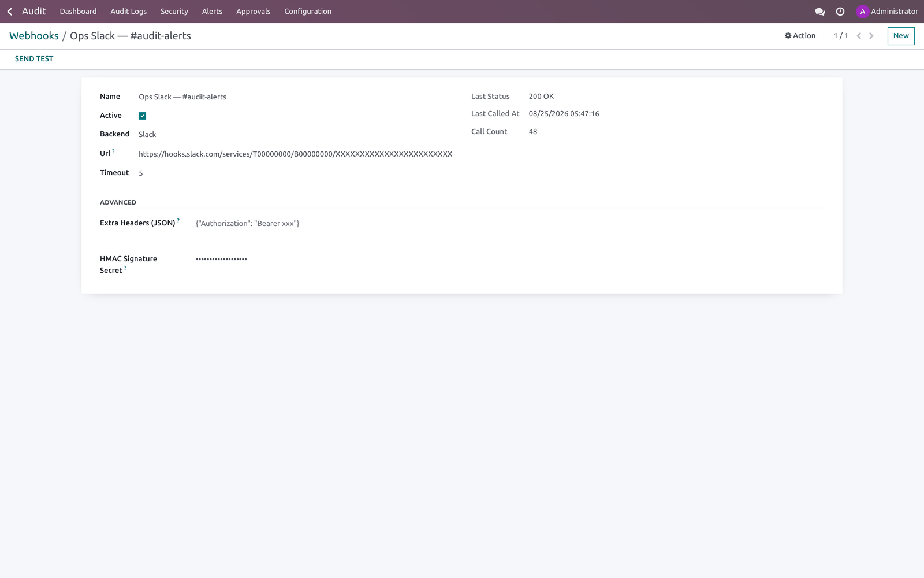The width and height of the screenshot is (924, 578).
Task: Click the SEND TEST button
Action: click(x=34, y=59)
